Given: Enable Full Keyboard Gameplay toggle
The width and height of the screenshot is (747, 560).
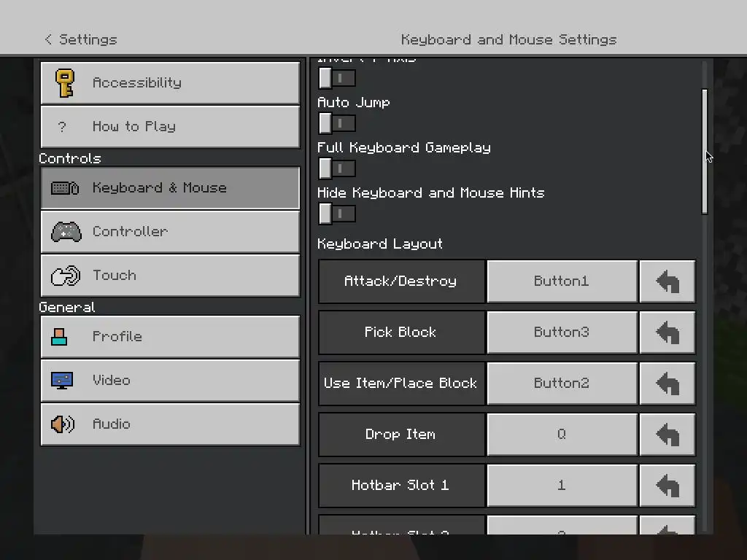Looking at the screenshot, I should 337,168.
